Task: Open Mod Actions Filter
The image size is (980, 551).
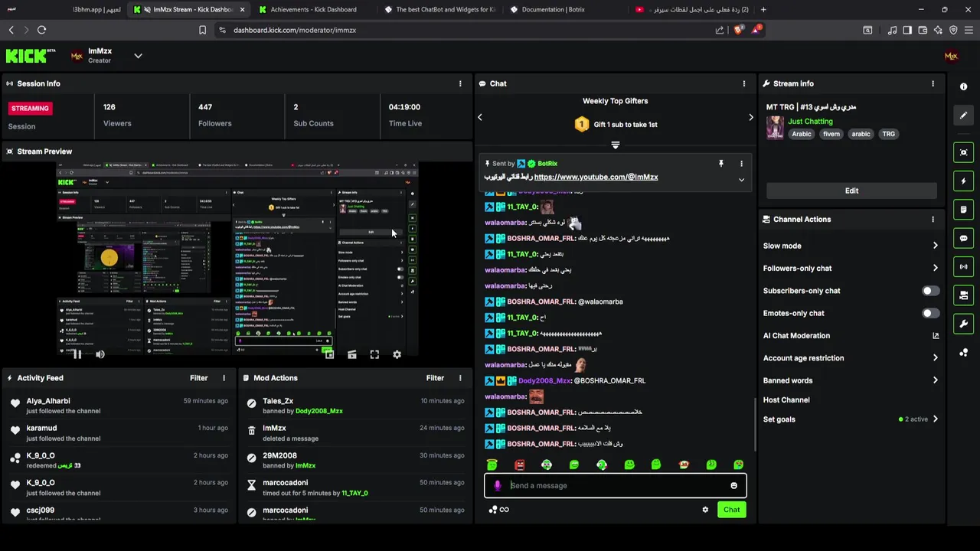Action: click(435, 378)
